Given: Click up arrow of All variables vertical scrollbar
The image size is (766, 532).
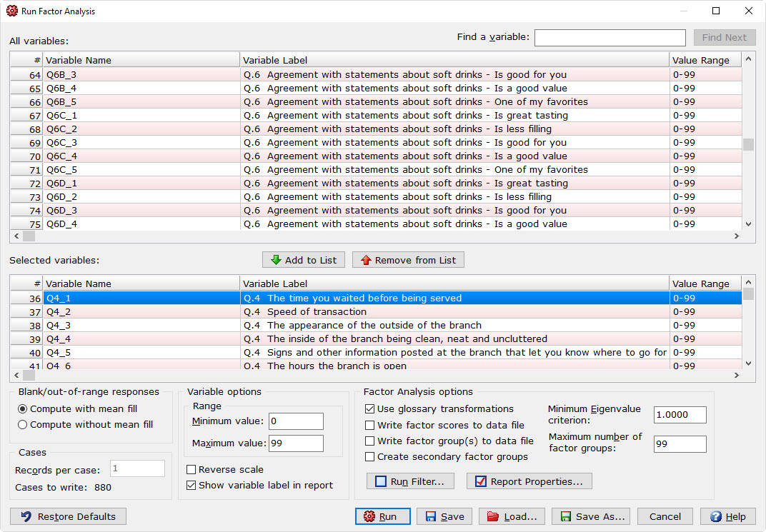Looking at the screenshot, I should tap(748, 59).
